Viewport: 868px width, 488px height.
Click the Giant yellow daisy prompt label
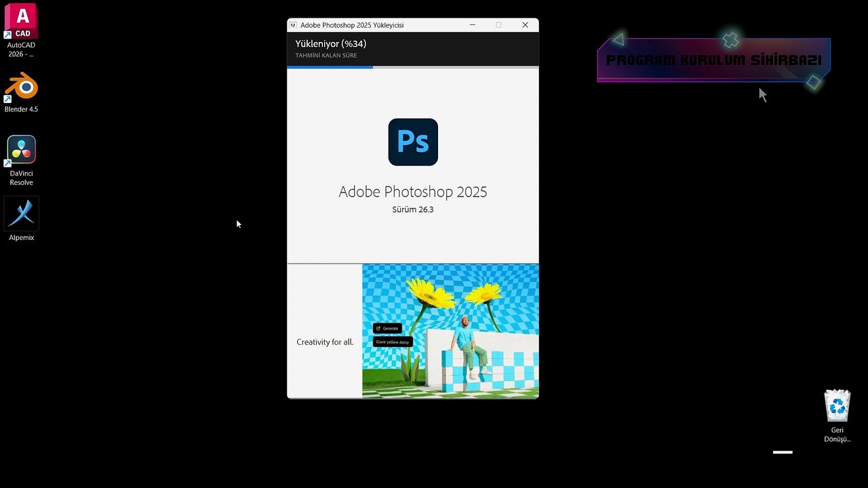click(393, 342)
